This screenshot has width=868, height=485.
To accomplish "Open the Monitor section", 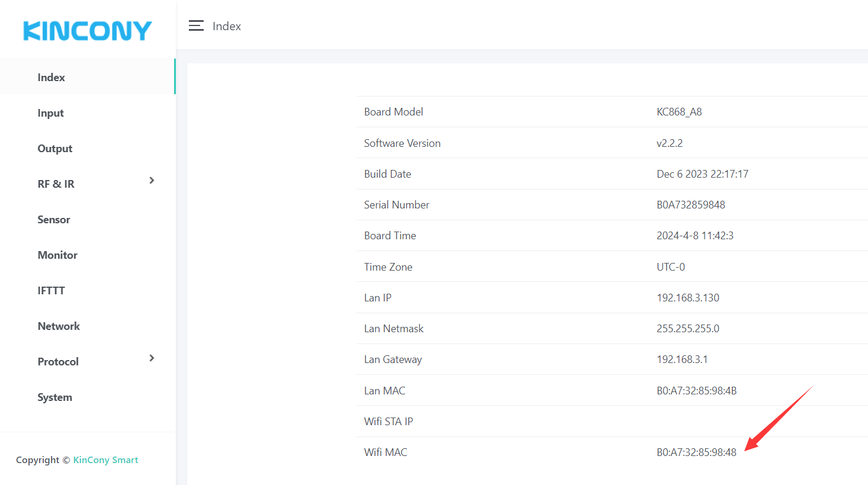I will pyautogui.click(x=57, y=255).
